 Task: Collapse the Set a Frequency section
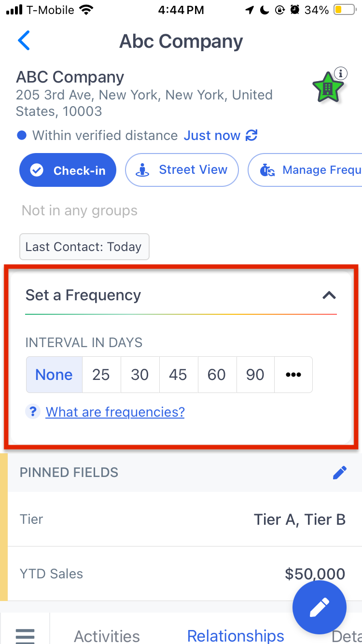point(329,295)
